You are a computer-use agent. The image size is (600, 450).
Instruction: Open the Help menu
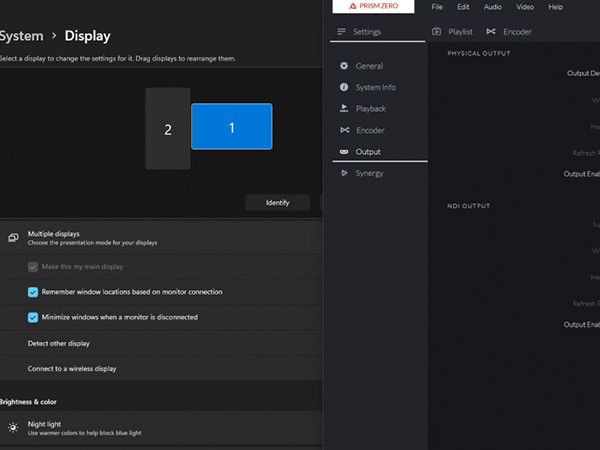(x=555, y=7)
